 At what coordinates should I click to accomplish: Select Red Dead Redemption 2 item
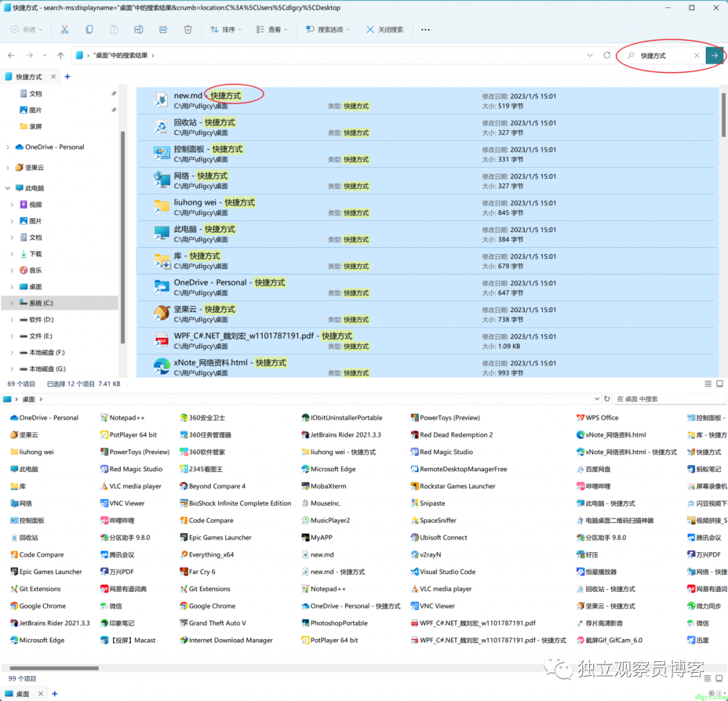(x=452, y=435)
